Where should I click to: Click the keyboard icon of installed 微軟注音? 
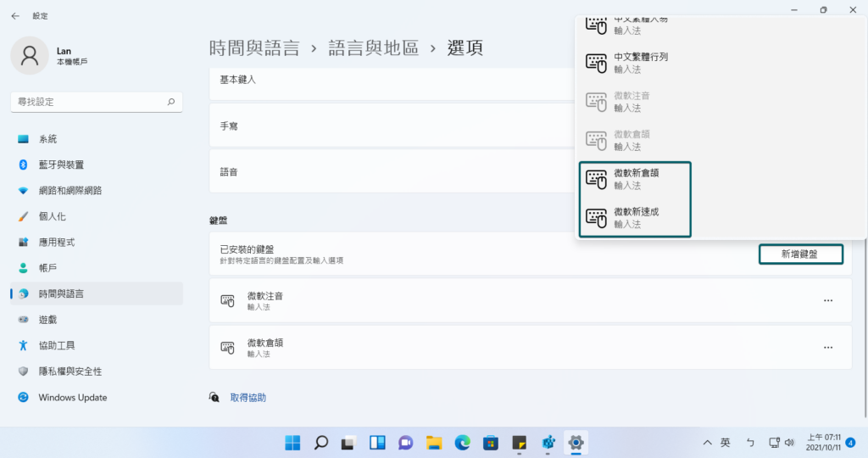pyautogui.click(x=227, y=301)
